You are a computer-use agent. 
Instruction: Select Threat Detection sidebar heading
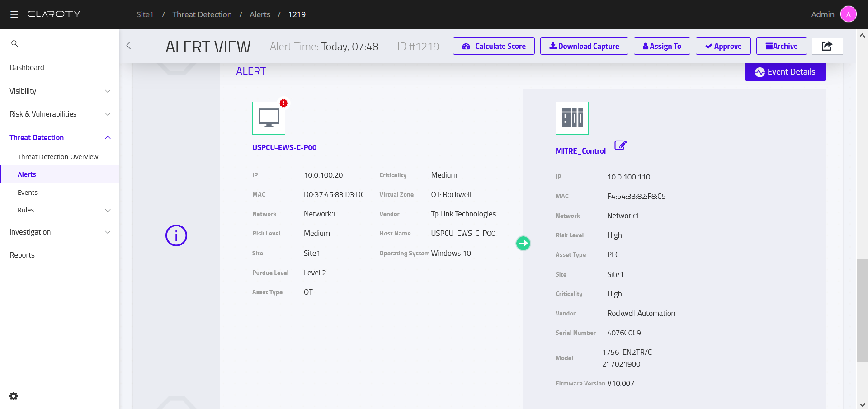(x=37, y=137)
